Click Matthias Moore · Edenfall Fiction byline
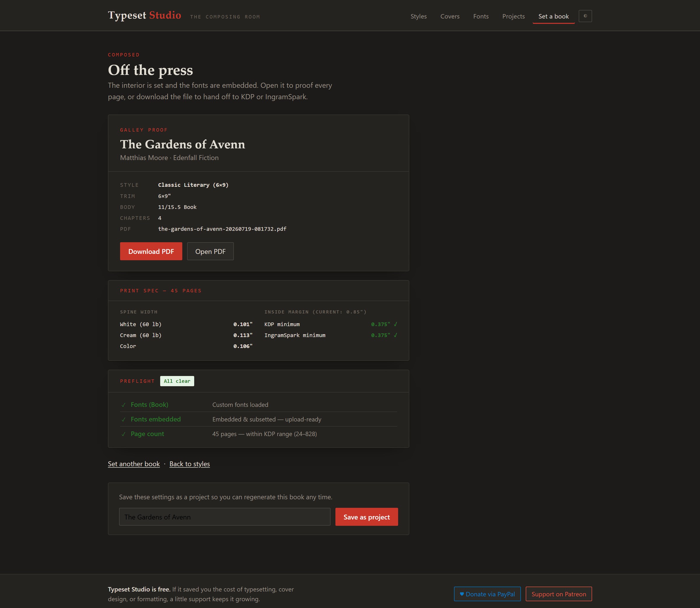This screenshot has width=700, height=608. [169, 158]
